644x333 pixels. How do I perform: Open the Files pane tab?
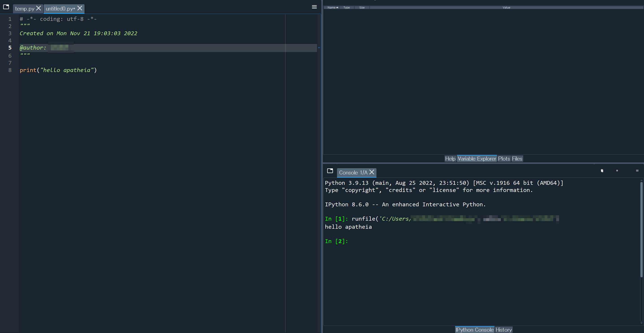517,159
